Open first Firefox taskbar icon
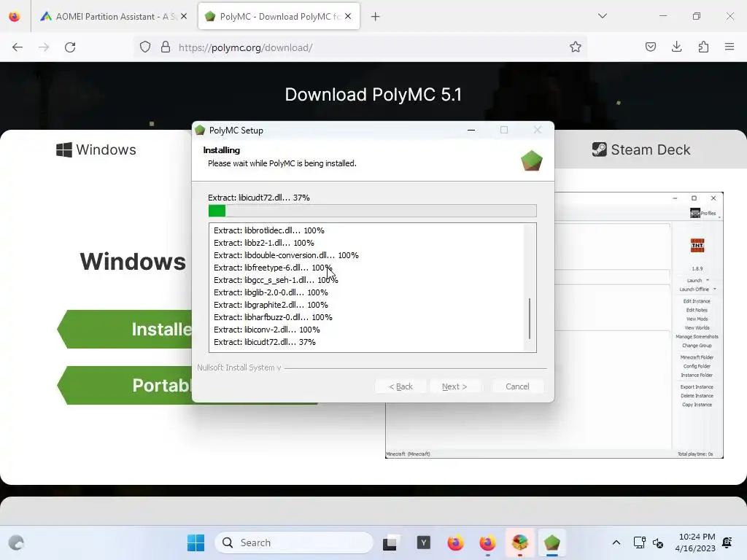The image size is (747, 560). [x=456, y=542]
